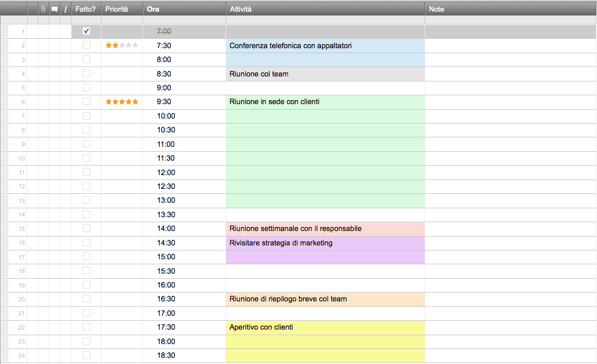This screenshot has width=597, height=364.
Task: Click the Attività column header
Action: [x=325, y=9]
